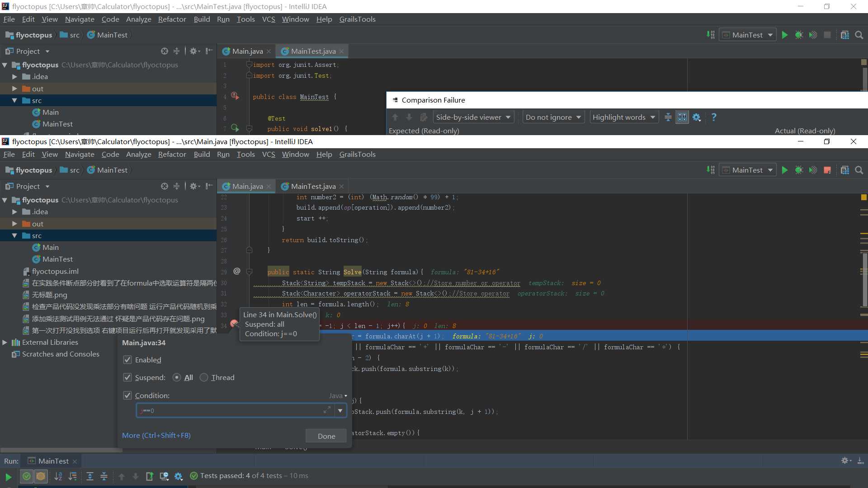Expand External Libraries node
Screen dimensions: 868x488
tap(5, 343)
